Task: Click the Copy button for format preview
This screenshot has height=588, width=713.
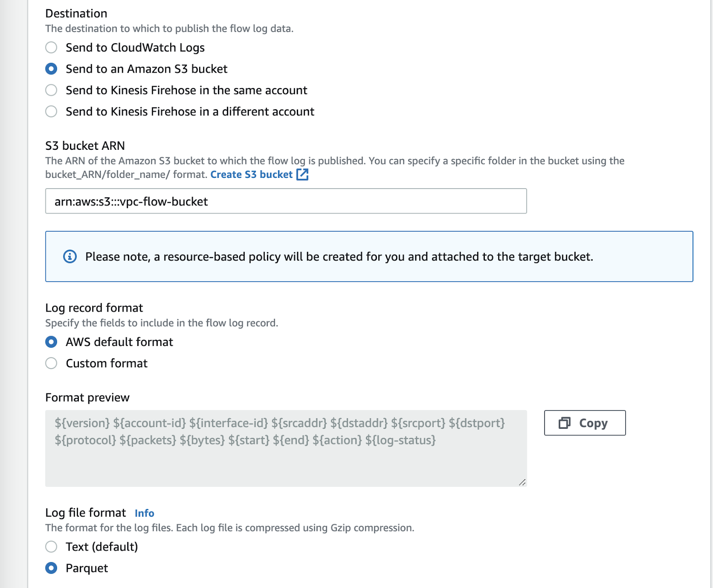Action: click(585, 423)
